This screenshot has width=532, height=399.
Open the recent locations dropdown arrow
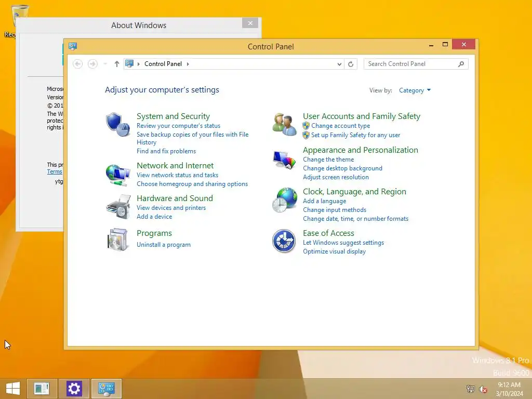point(105,64)
